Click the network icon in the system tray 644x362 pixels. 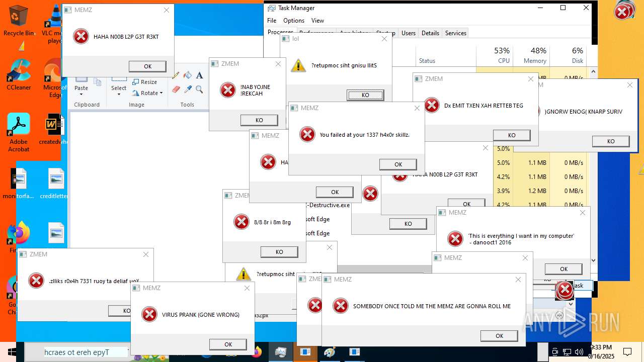pos(567,352)
